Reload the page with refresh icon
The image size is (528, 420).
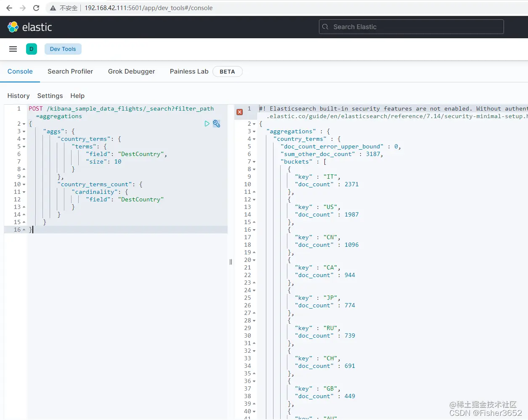36,8
